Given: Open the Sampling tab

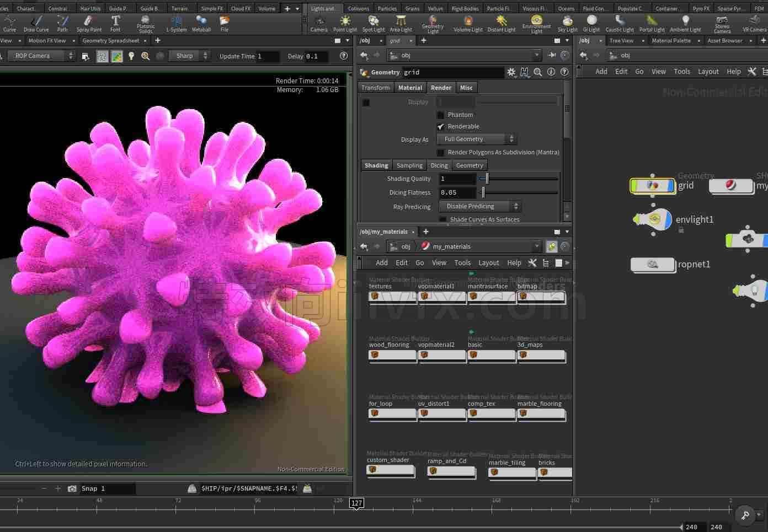Looking at the screenshot, I should [x=409, y=165].
